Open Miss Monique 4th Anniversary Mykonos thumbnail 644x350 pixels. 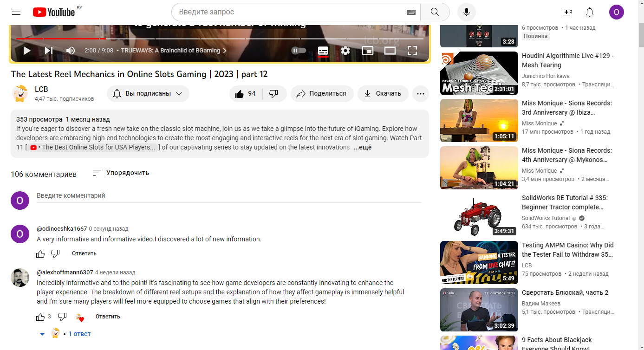click(479, 168)
